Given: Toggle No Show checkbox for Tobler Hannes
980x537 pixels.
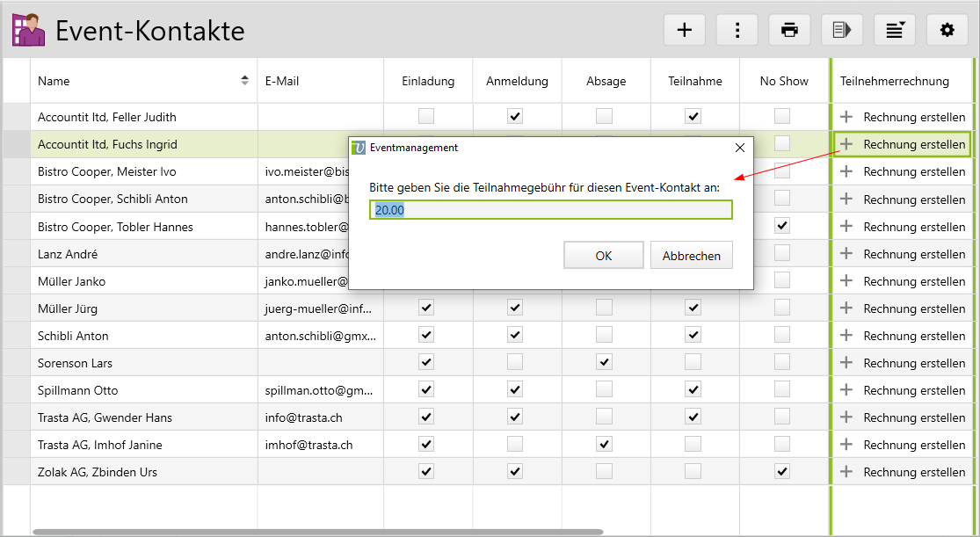Looking at the screenshot, I should click(782, 226).
